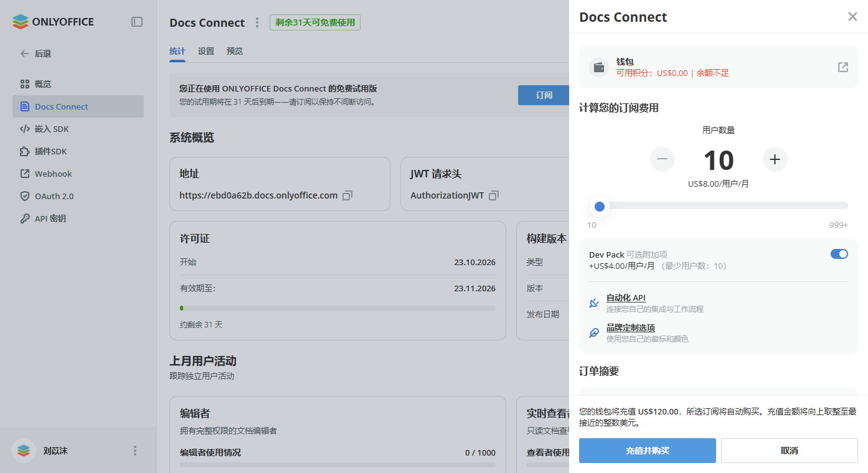Click the OAuth 2.0 shield icon

pos(25,196)
